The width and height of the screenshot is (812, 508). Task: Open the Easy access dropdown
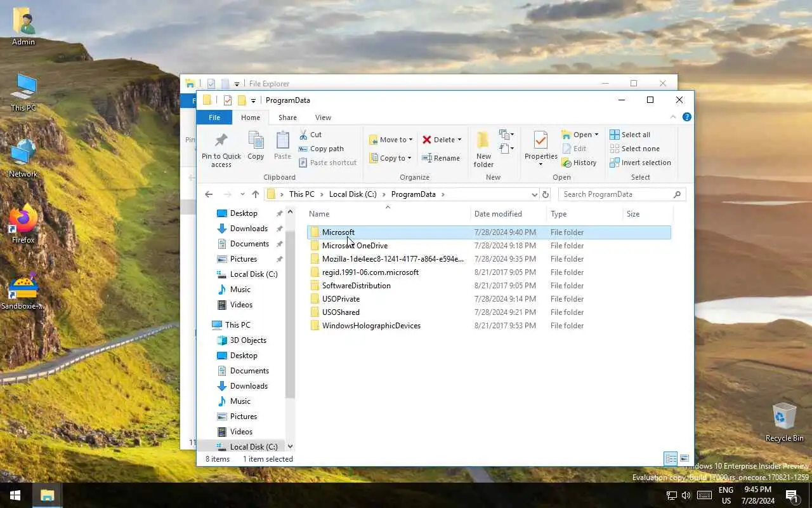(506, 149)
